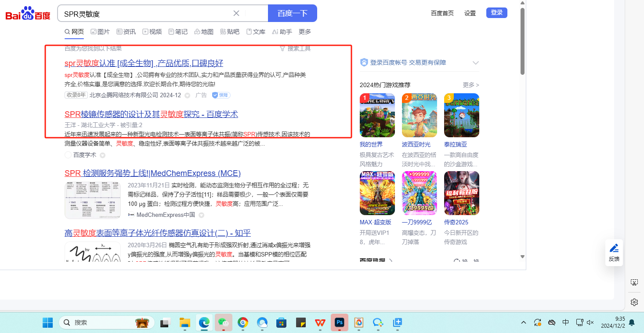Click the screenshot icon in the browser sidebar

coord(634,282)
